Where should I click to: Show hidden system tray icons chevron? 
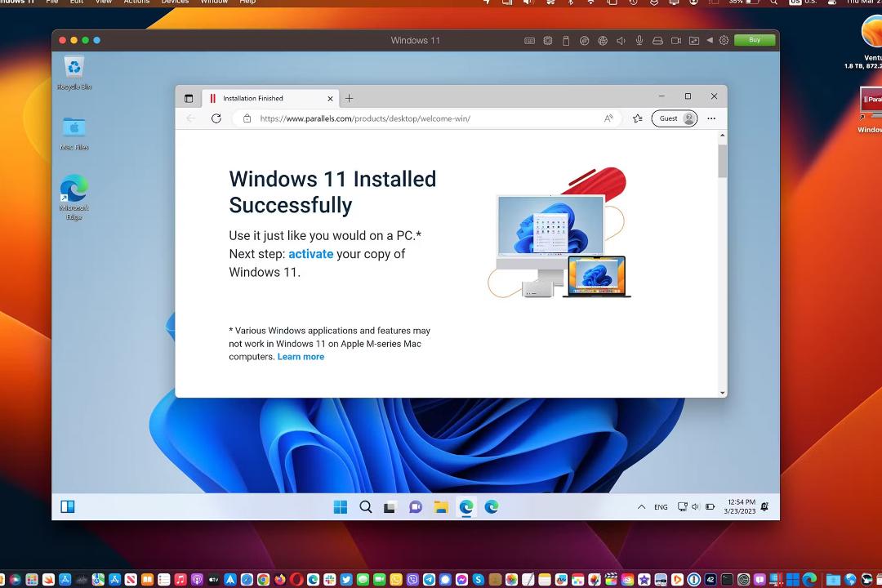coord(641,507)
